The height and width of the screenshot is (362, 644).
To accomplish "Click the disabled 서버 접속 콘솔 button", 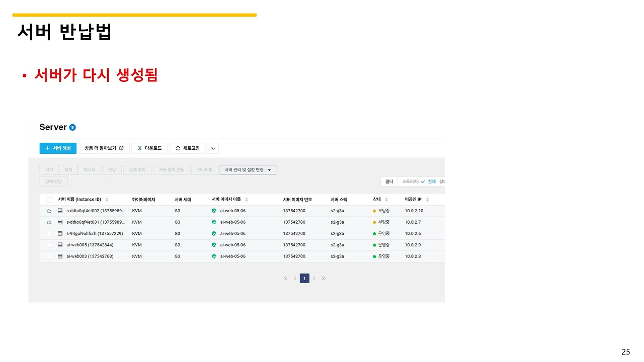I will pyautogui.click(x=171, y=170).
